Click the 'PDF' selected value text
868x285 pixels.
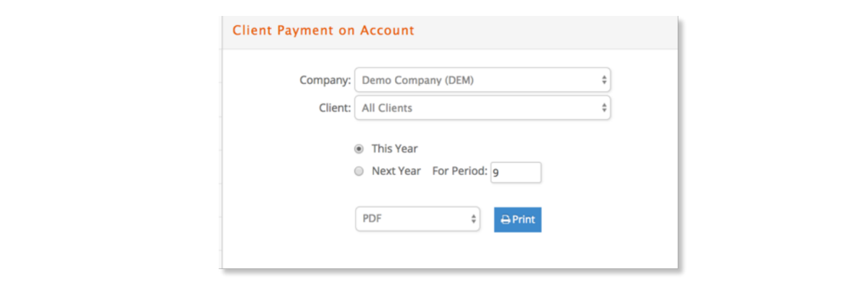click(372, 218)
